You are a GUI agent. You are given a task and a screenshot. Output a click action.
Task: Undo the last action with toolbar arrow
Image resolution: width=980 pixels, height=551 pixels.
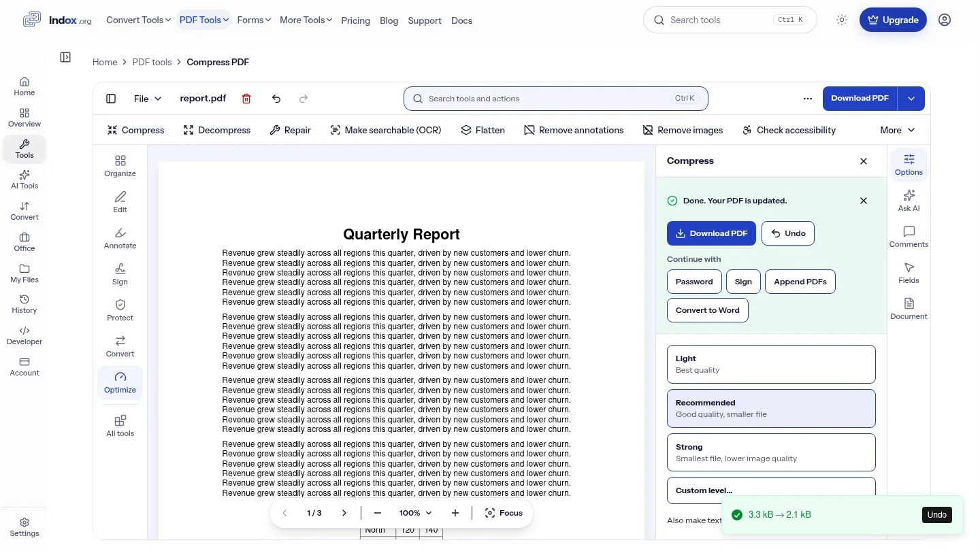click(276, 99)
